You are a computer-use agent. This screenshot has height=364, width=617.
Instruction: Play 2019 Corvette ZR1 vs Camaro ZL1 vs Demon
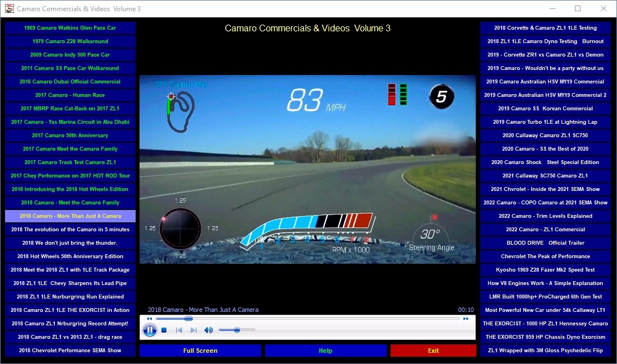pyautogui.click(x=545, y=55)
